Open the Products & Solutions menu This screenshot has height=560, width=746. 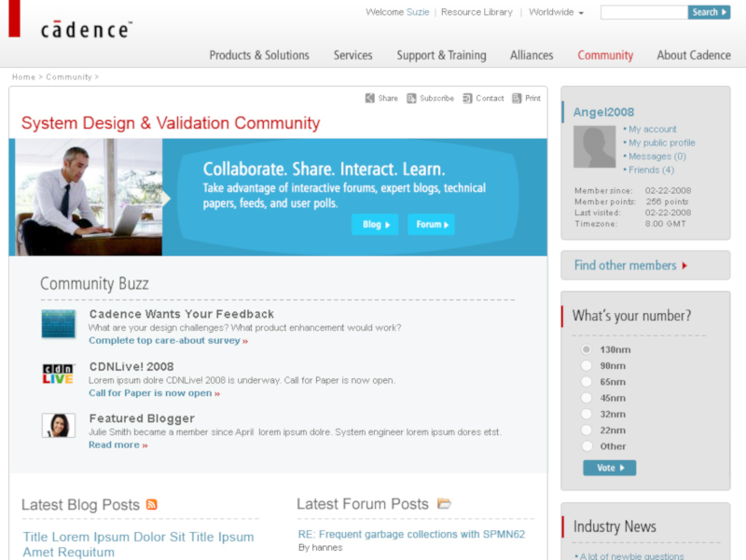tap(259, 55)
